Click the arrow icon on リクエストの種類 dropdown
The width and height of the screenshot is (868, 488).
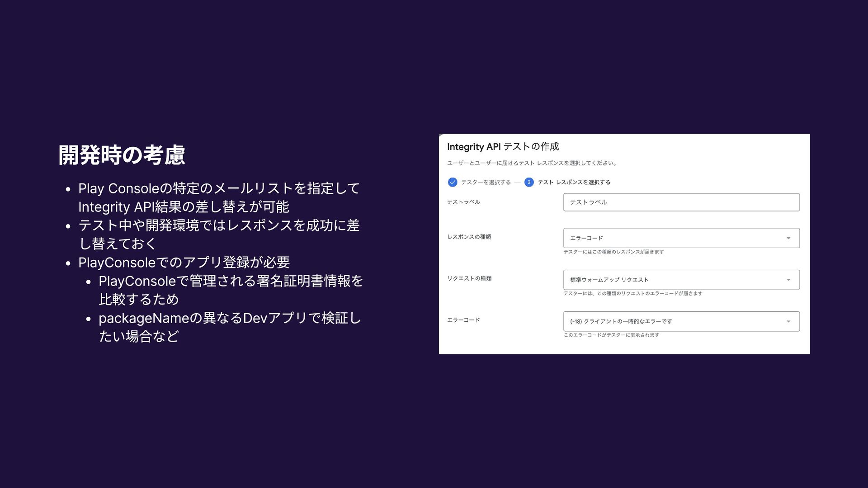coord(788,280)
